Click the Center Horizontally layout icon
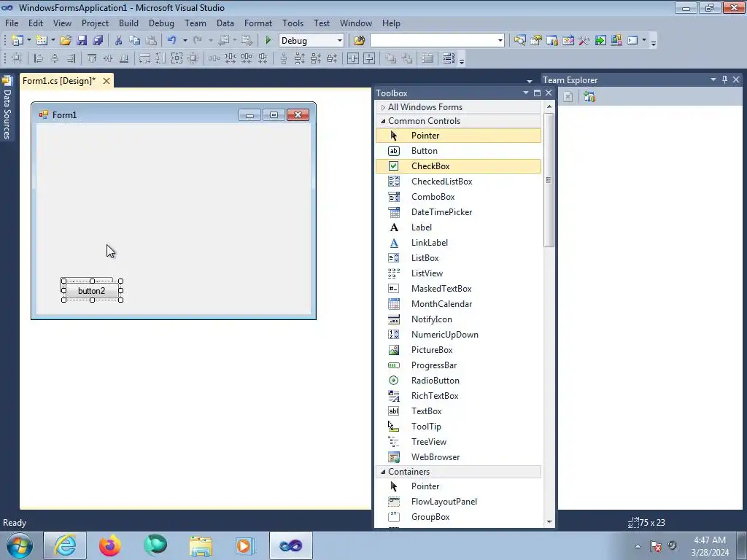Image resolution: width=747 pixels, height=560 pixels. 353,58
